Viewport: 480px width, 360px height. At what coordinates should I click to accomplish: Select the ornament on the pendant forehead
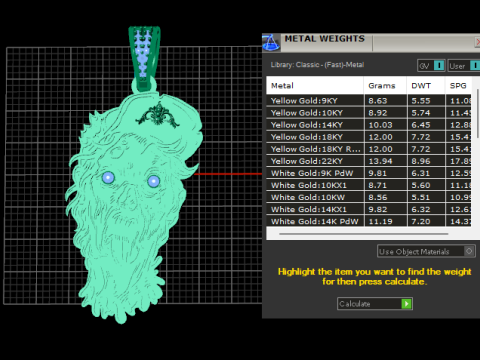pyautogui.click(x=158, y=115)
